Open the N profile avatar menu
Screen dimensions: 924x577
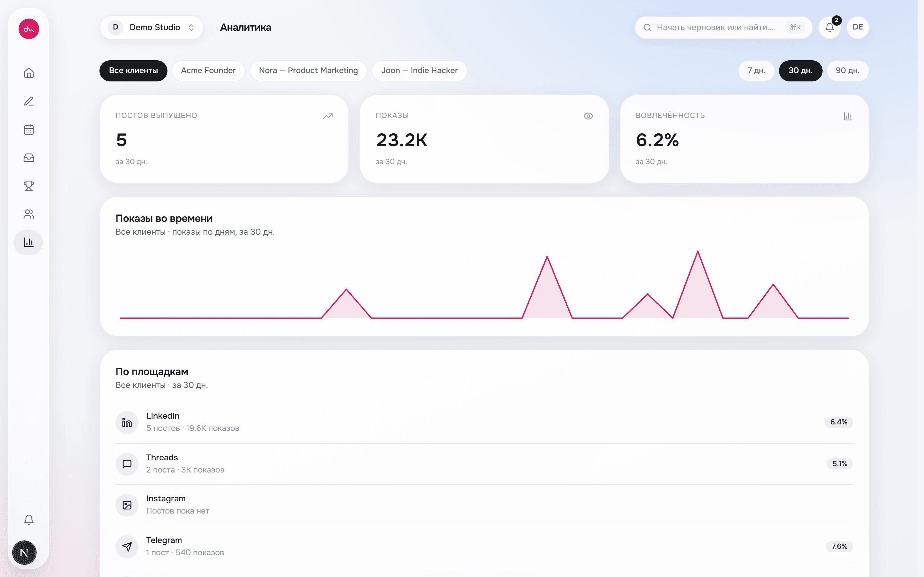[x=24, y=552]
